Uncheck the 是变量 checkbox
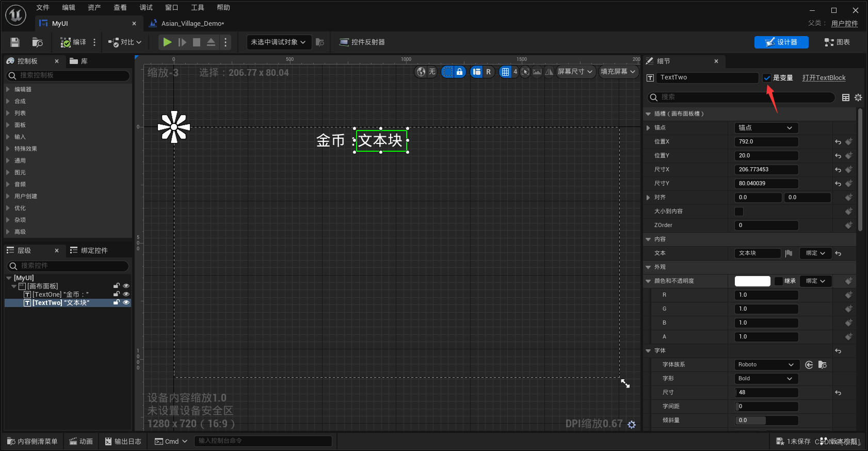 pyautogui.click(x=767, y=78)
